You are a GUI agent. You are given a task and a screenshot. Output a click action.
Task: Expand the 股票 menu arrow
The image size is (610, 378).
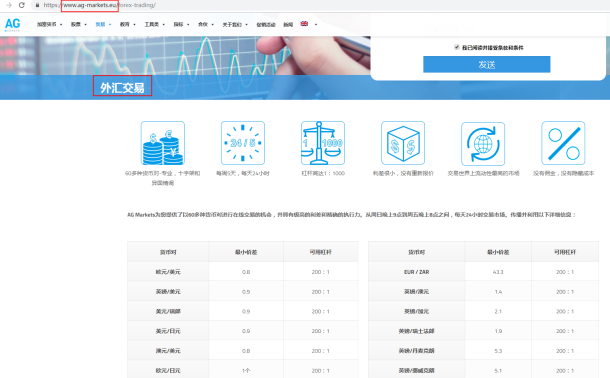pos(86,24)
